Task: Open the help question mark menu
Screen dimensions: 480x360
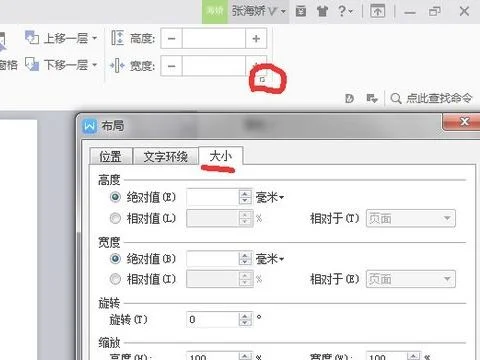Action: coord(345,11)
